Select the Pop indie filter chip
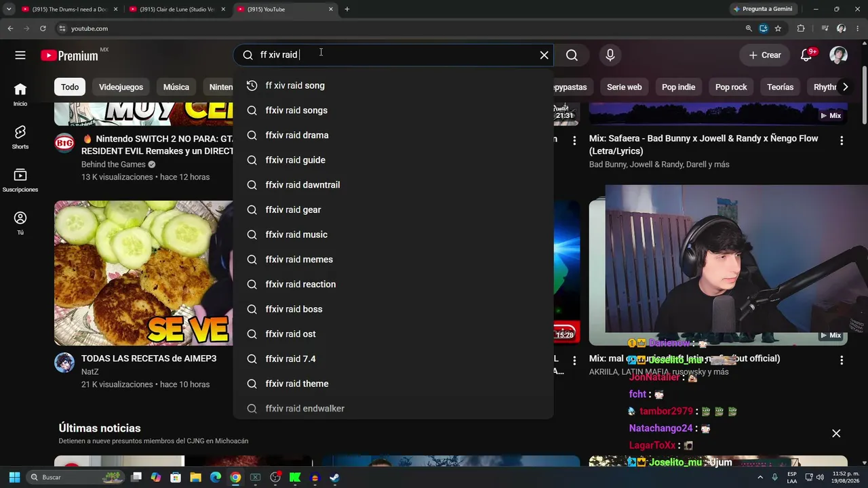The image size is (868, 488). (x=678, y=87)
